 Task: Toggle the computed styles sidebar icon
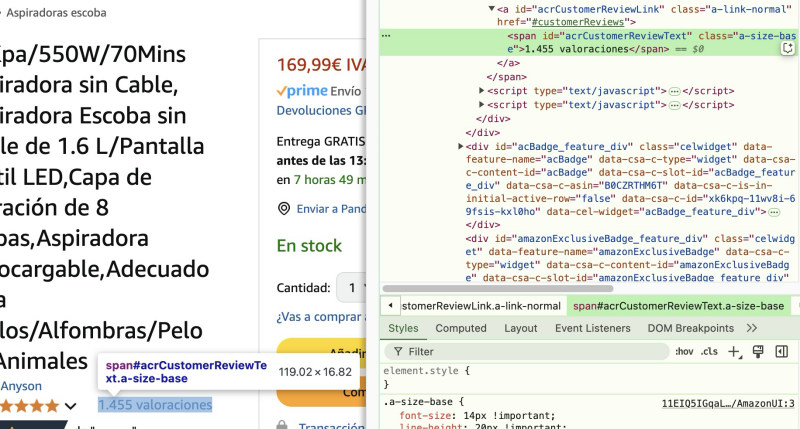click(782, 351)
